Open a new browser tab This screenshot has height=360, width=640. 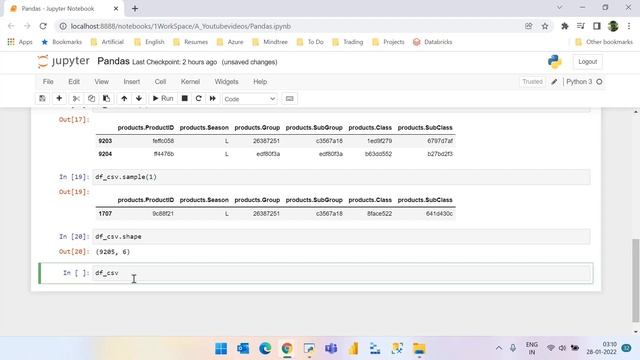click(135, 8)
